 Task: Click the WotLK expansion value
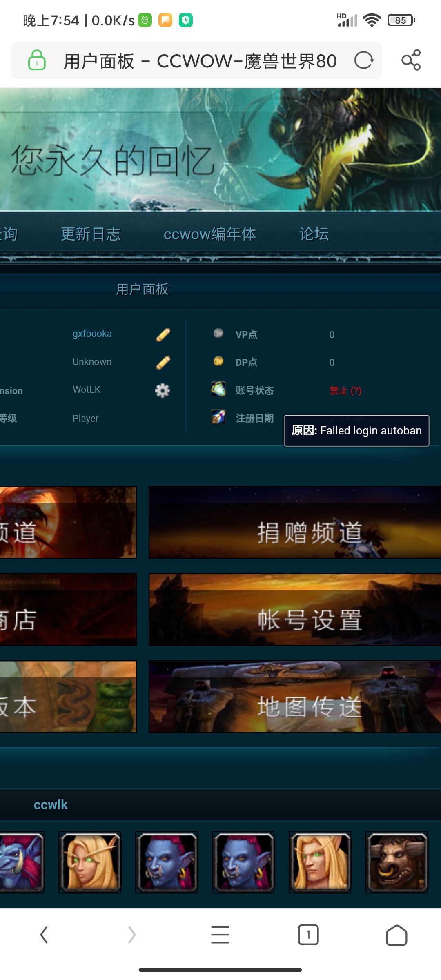tap(87, 390)
